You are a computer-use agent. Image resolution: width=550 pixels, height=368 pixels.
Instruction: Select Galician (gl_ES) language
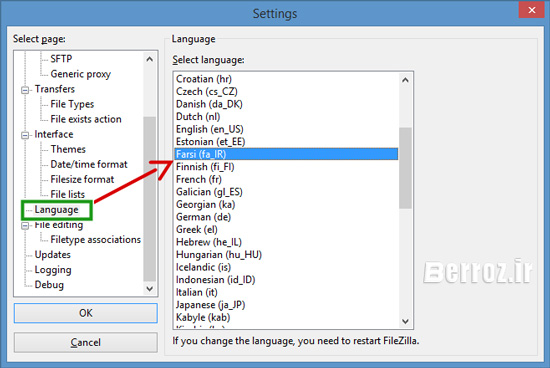286,192
